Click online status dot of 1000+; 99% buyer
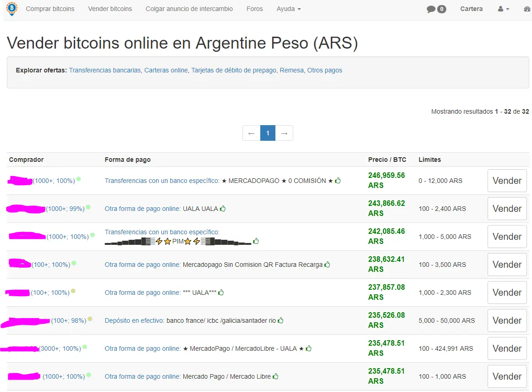Image resolution: width=532 pixels, height=392 pixels. tap(88, 207)
